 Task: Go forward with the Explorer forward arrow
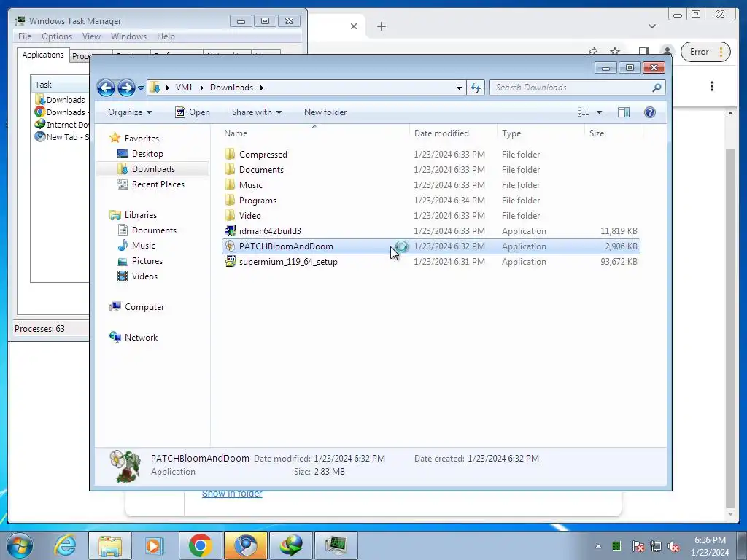pyautogui.click(x=125, y=87)
